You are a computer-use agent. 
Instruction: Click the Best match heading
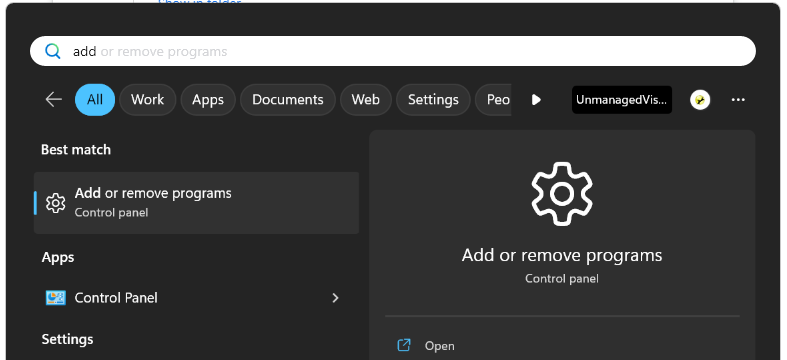[x=76, y=150]
